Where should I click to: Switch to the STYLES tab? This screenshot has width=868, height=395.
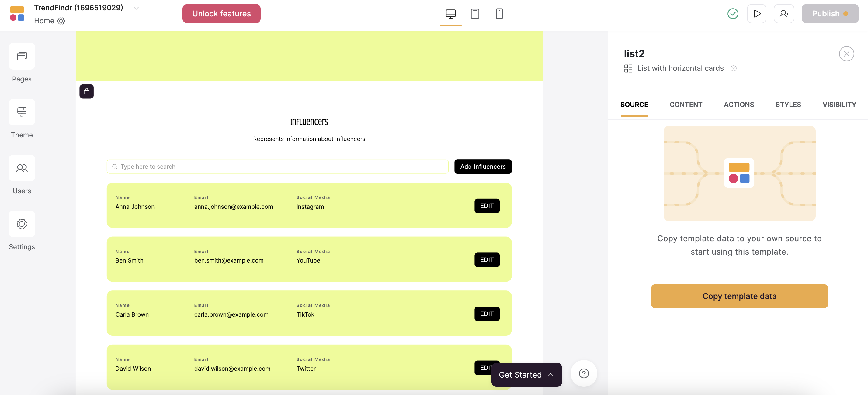788,105
